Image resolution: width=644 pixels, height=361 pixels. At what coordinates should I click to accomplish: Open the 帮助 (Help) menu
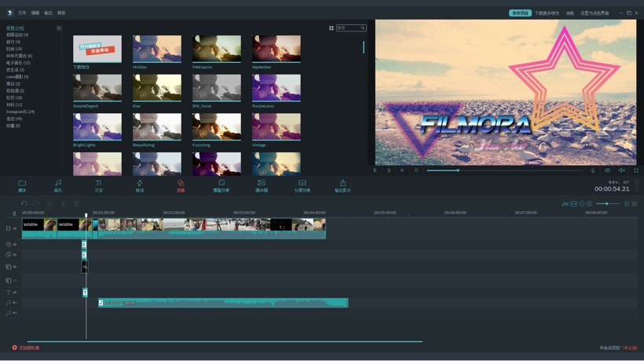61,13
